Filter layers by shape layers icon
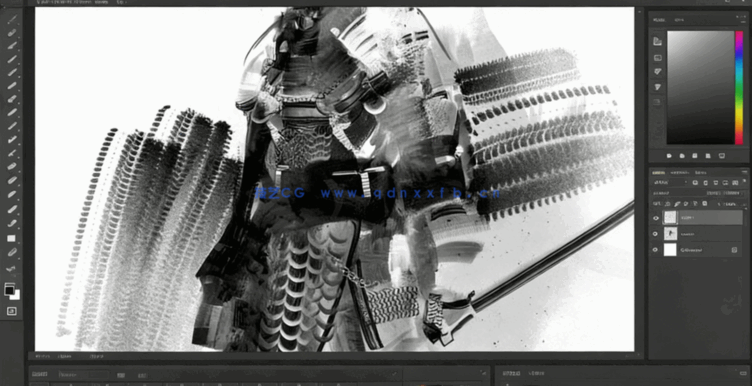The image size is (752, 386). tap(725, 183)
